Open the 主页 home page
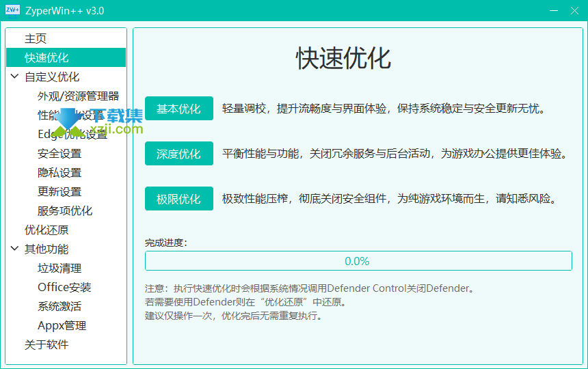 36,38
